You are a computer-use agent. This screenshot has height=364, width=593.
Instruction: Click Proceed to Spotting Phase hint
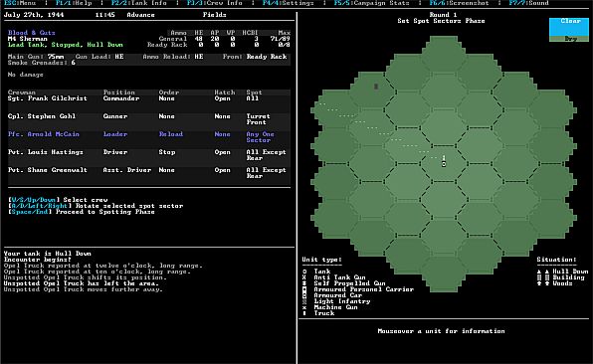click(82, 212)
